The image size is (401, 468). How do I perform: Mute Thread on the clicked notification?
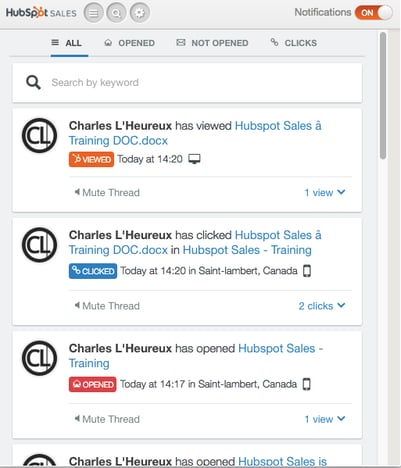point(107,306)
